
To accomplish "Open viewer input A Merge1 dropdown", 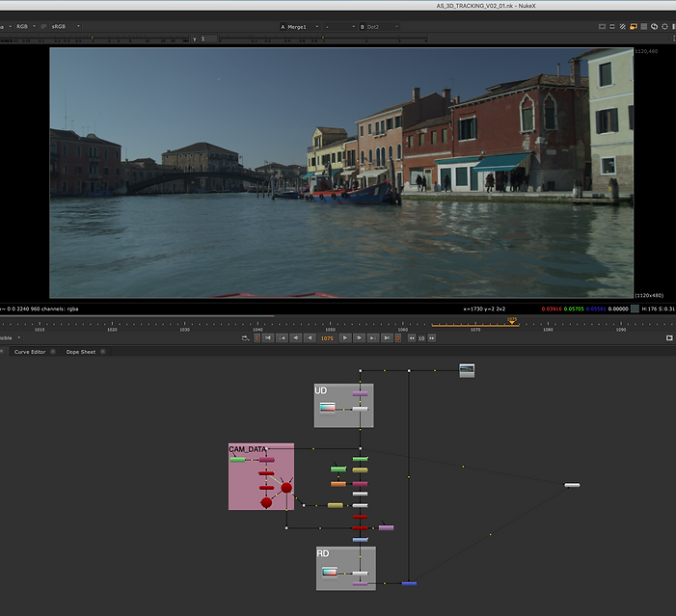I will pyautogui.click(x=300, y=27).
